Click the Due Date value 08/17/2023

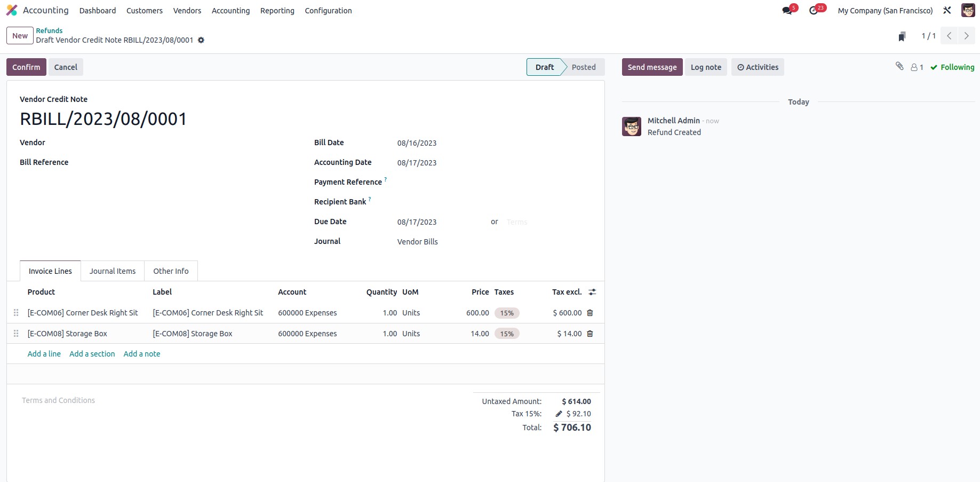417,222
